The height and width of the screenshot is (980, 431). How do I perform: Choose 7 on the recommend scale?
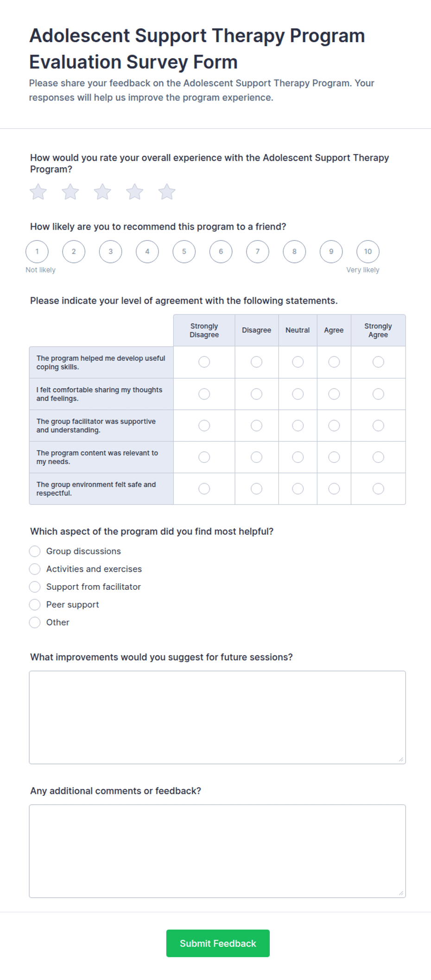pyautogui.click(x=258, y=252)
